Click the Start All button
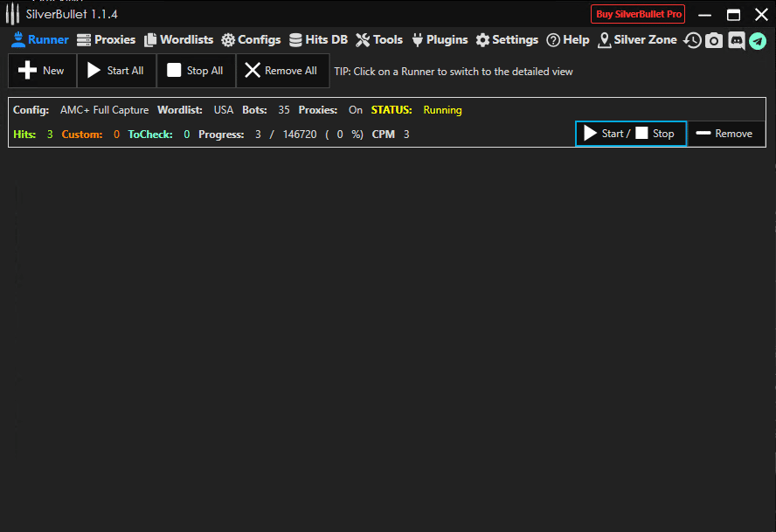This screenshot has height=532, width=776. pyautogui.click(x=117, y=71)
